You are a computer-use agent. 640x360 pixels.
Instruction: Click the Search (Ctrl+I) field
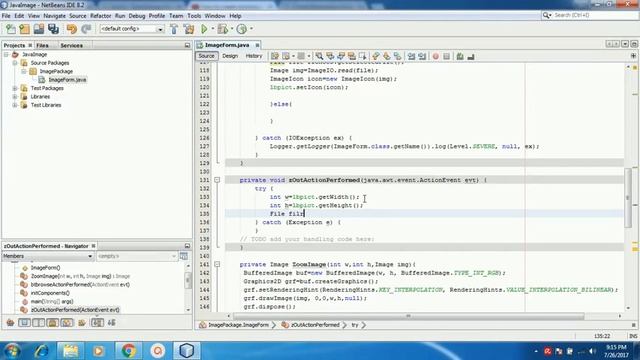tap(590, 15)
